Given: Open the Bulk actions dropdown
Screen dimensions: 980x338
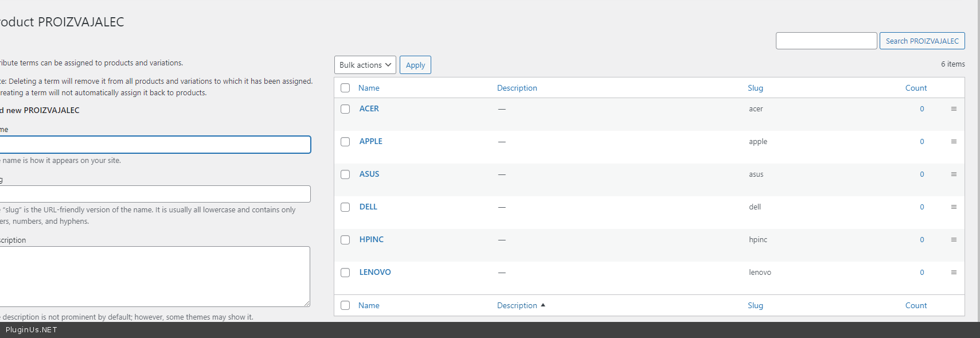Looking at the screenshot, I should point(365,65).
